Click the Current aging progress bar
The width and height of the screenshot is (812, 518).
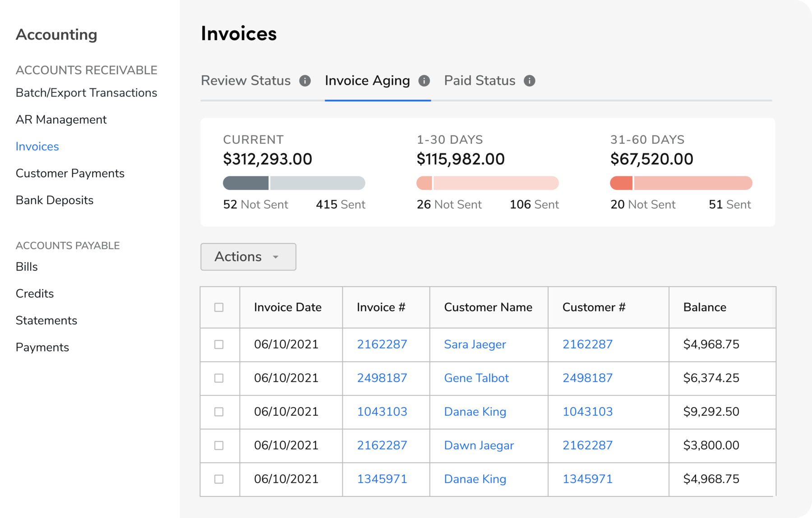click(294, 183)
